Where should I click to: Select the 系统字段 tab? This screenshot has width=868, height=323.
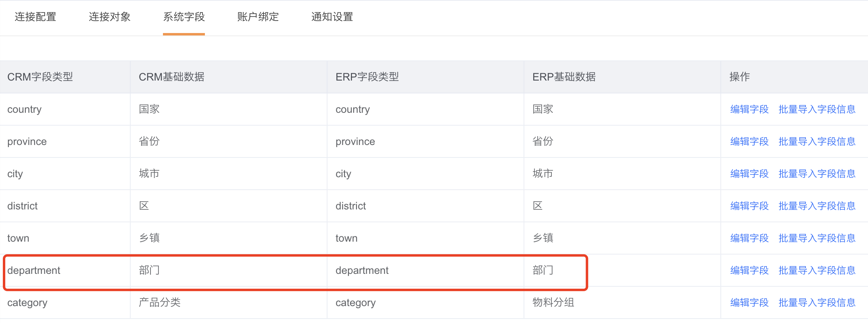click(x=184, y=17)
